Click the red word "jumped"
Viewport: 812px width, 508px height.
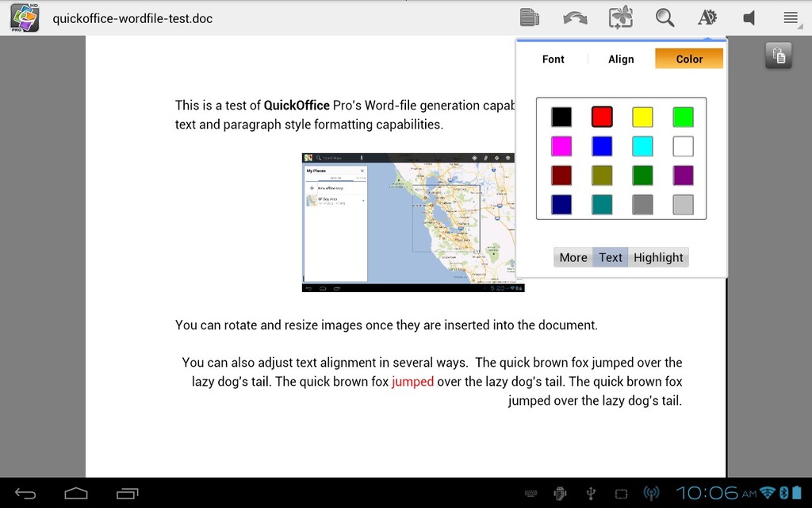[x=412, y=382]
